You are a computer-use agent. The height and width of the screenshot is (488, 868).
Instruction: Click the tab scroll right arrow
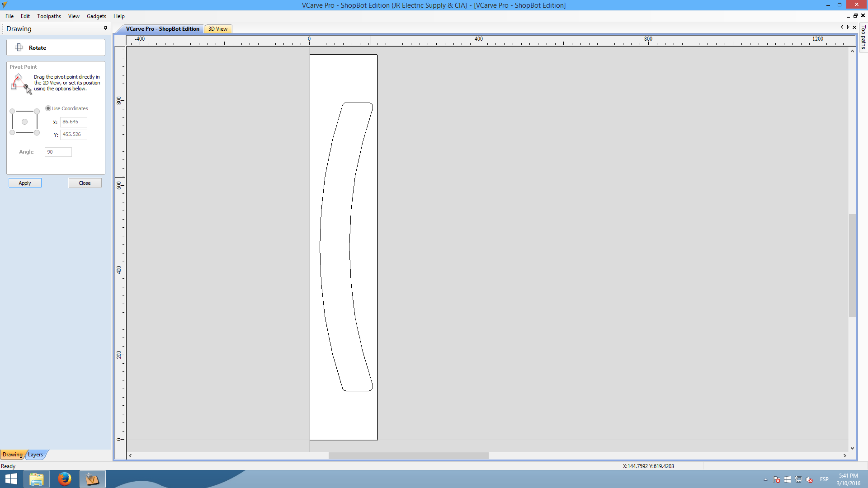(848, 27)
